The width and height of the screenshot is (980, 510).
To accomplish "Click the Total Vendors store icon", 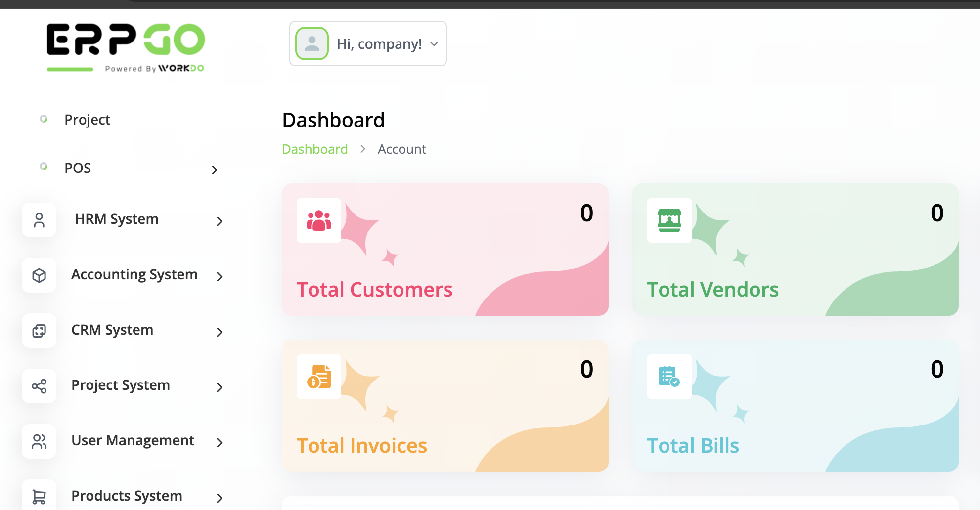I will pyautogui.click(x=669, y=220).
